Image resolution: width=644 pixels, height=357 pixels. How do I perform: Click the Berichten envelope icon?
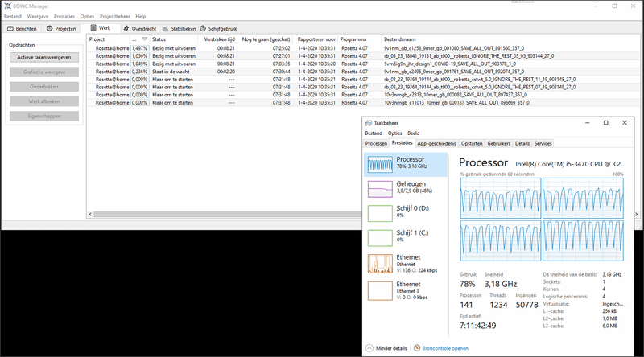click(x=10, y=28)
